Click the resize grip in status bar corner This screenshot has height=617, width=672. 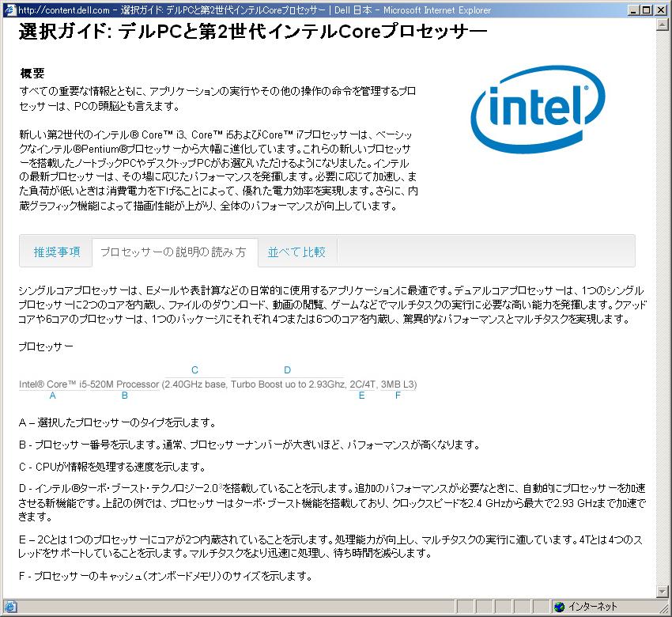(664, 609)
